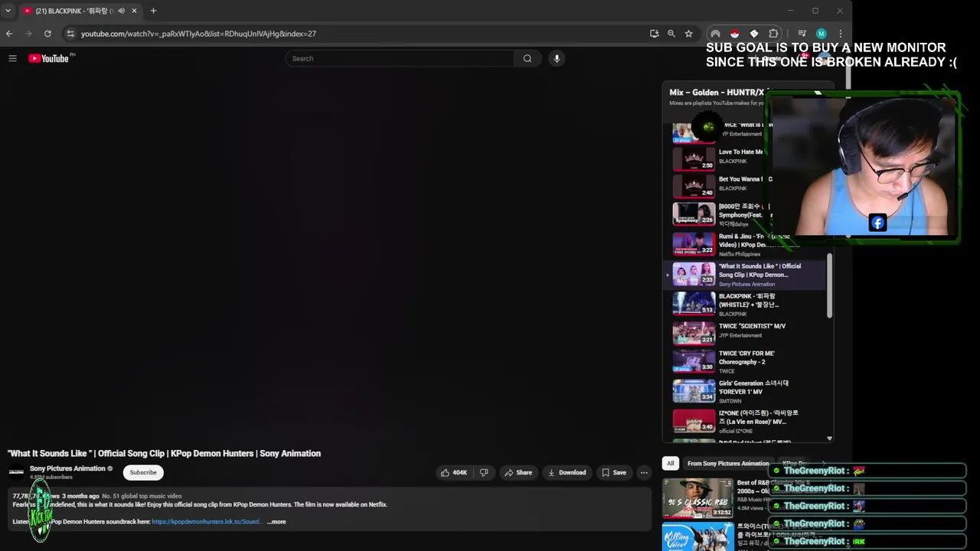Screen dimensions: 980x551
Task: Open Chrome three-dot menu
Action: tap(840, 34)
